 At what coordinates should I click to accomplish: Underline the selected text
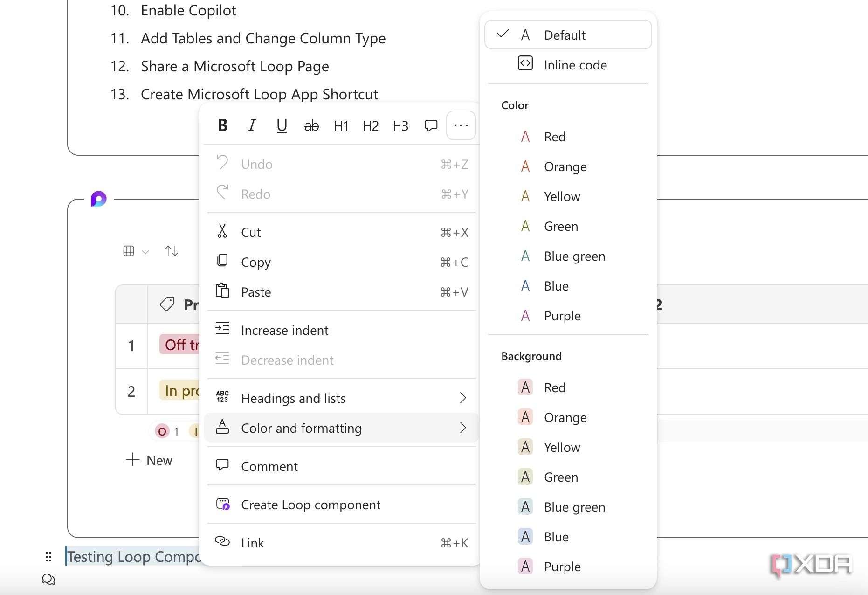click(282, 125)
